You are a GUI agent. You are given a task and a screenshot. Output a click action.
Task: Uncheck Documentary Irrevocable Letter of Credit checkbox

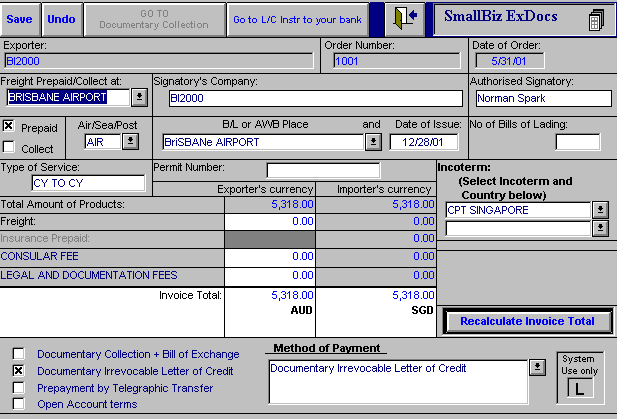pyautogui.click(x=19, y=370)
